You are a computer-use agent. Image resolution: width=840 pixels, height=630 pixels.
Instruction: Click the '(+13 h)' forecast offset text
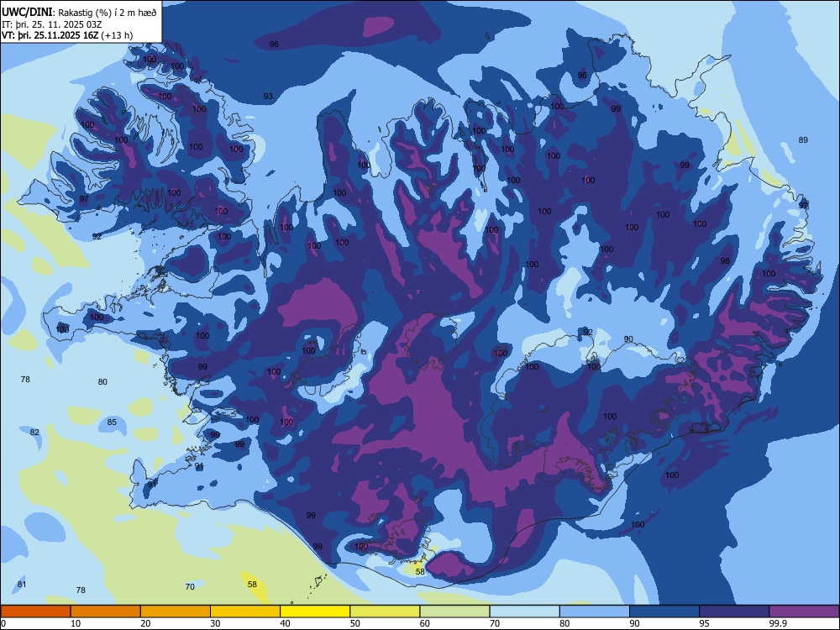117,35
